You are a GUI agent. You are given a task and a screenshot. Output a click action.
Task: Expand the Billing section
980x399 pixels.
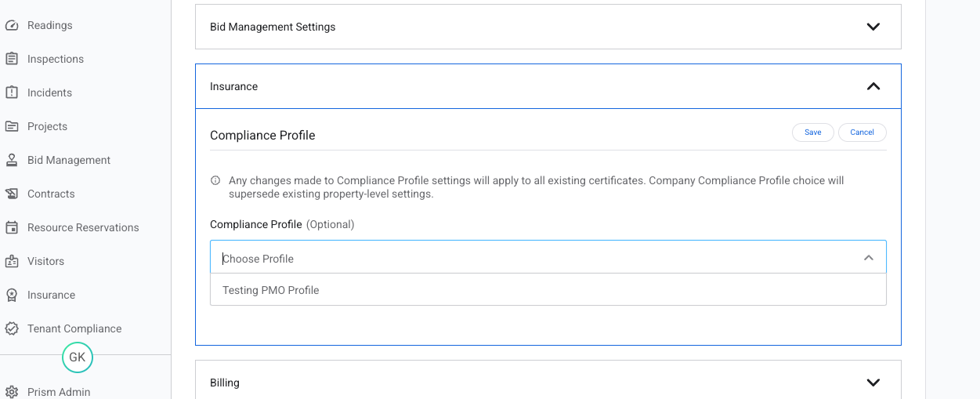click(873, 383)
